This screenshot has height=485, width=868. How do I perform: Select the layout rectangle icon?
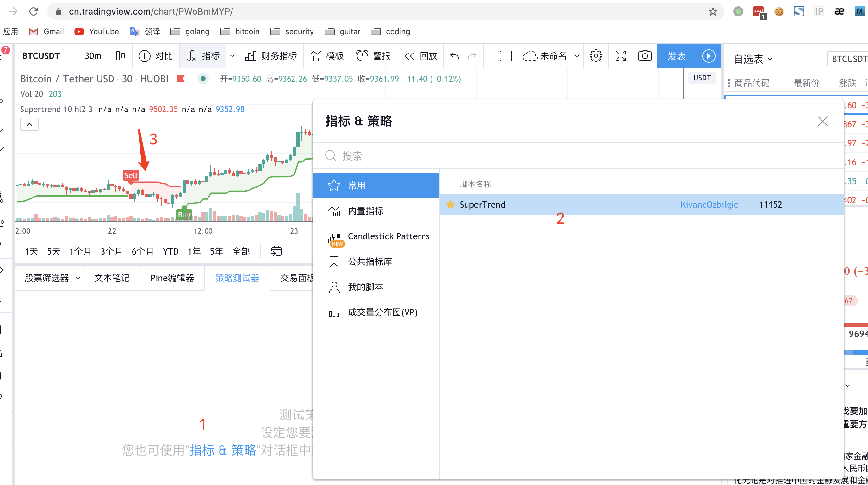click(x=505, y=56)
